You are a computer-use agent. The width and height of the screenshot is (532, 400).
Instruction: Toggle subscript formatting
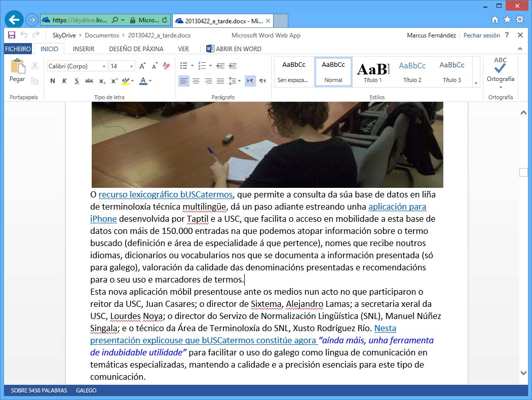tap(102, 81)
